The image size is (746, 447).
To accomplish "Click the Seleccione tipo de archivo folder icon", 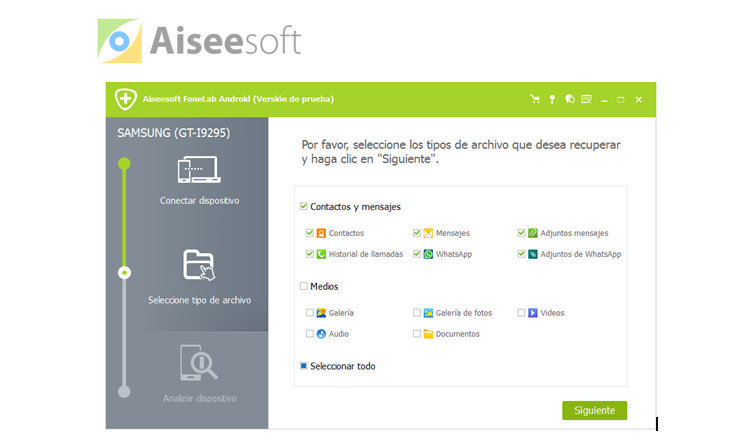I will click(x=199, y=266).
